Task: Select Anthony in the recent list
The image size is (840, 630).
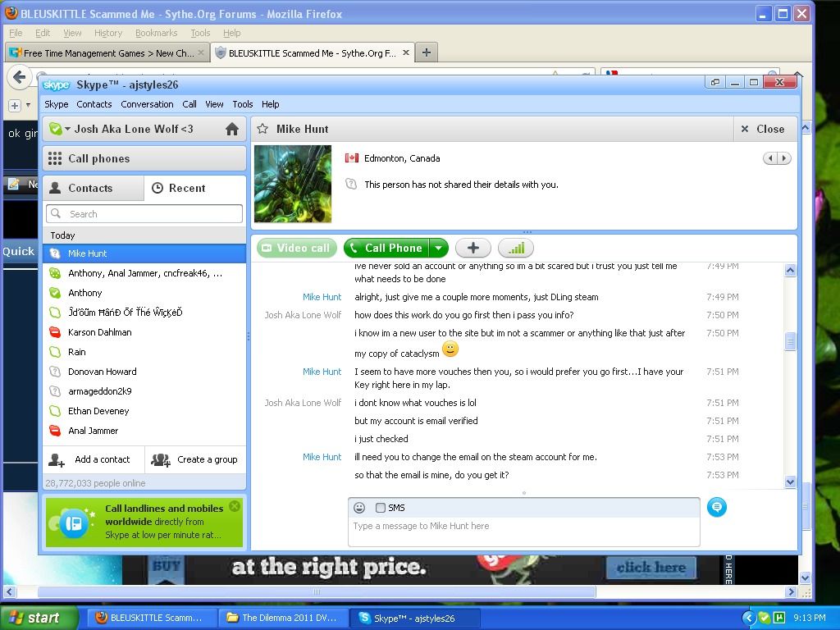Action: [144, 293]
